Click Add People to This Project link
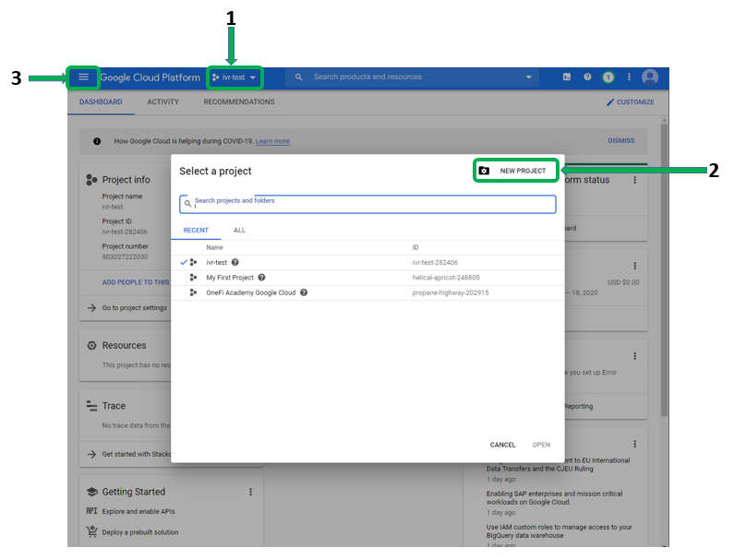 click(136, 282)
